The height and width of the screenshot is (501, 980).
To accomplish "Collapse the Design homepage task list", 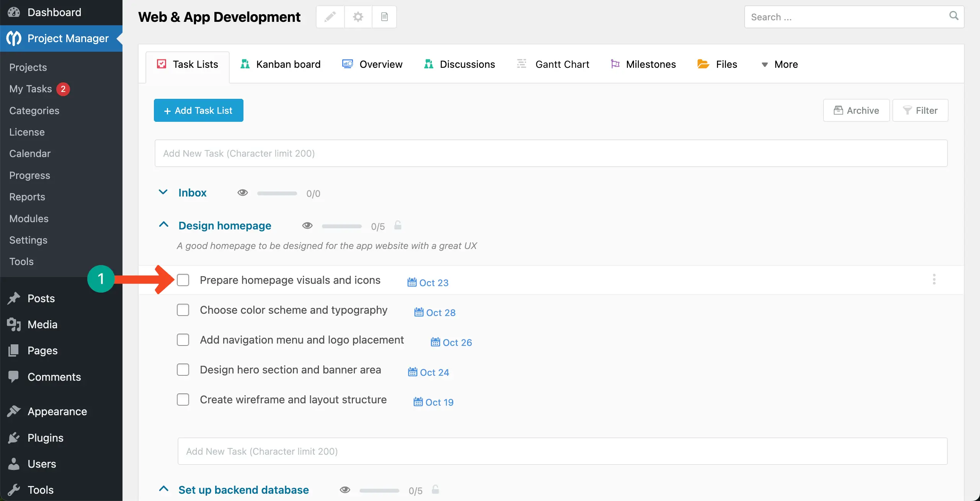I will coord(163,225).
